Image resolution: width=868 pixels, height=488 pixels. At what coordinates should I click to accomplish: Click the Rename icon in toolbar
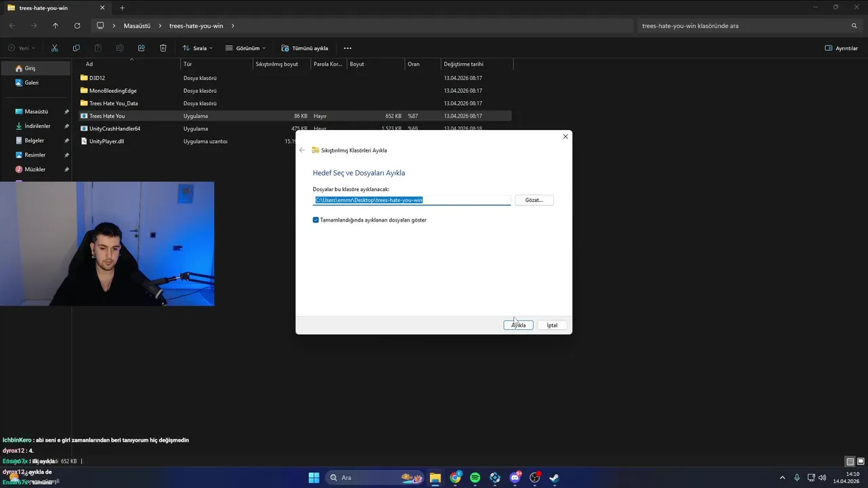pyautogui.click(x=119, y=48)
